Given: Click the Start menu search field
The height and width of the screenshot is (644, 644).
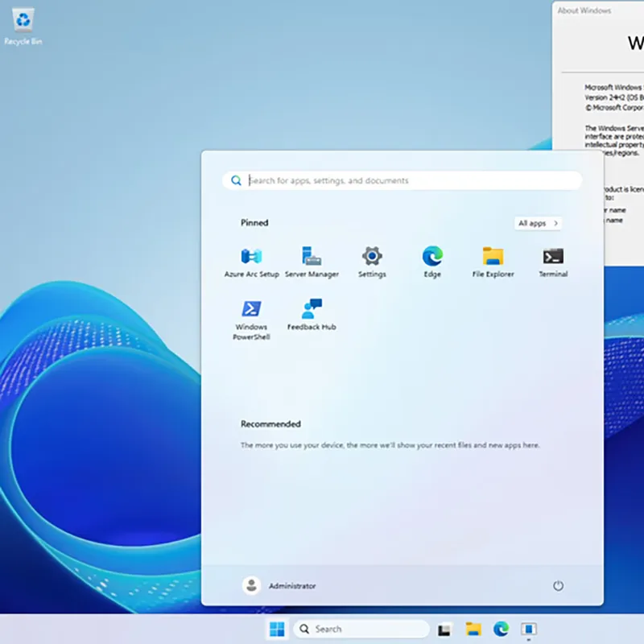Looking at the screenshot, I should click(x=402, y=180).
